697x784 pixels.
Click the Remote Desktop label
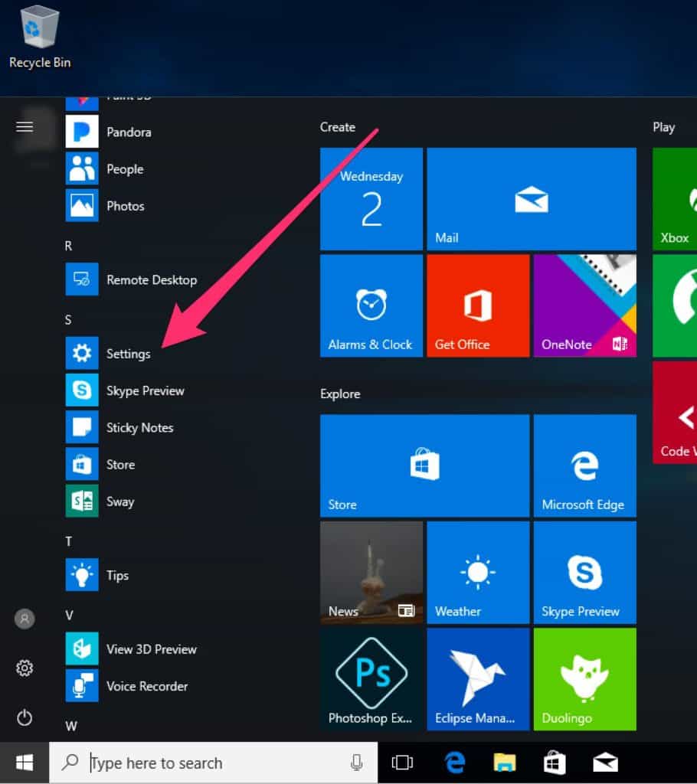point(152,280)
